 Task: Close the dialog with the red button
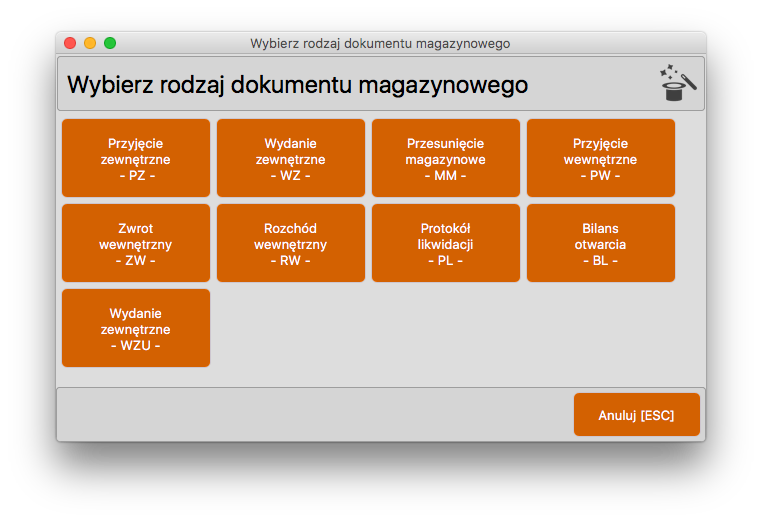70,43
